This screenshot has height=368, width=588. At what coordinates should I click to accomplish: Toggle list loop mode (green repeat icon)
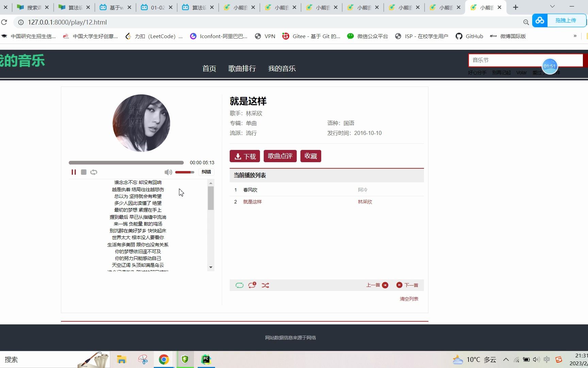pyautogui.click(x=240, y=285)
